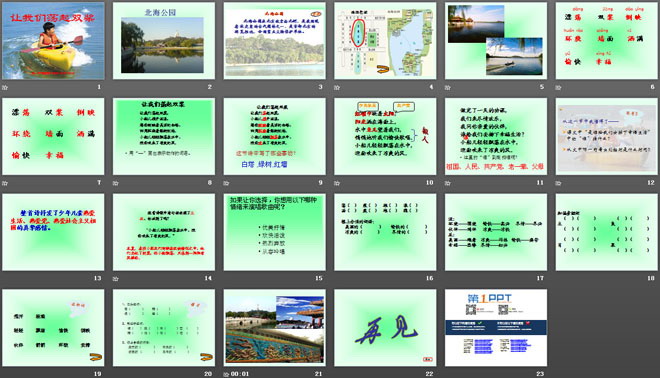Viewport: 660px width, 378px height.
Task: Open the map slide thumbnail numbered 4
Action: (x=385, y=40)
